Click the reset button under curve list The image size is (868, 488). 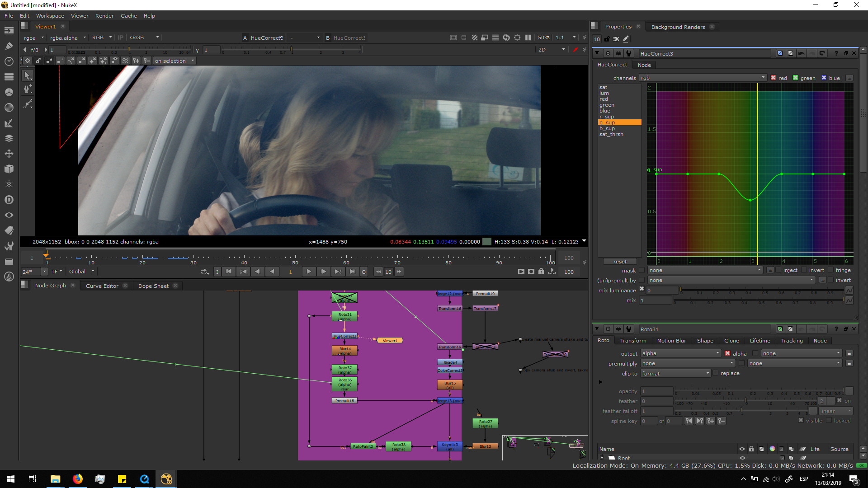(620, 262)
